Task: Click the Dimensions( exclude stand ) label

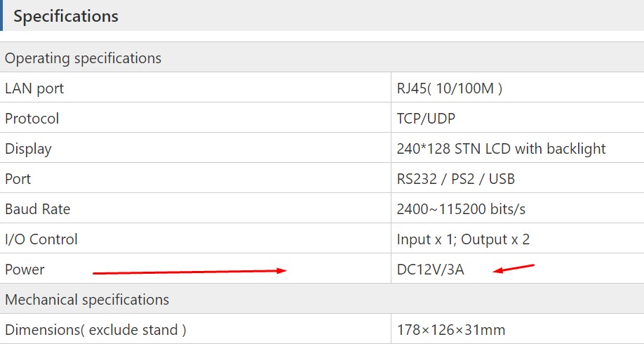Action: tap(95, 330)
